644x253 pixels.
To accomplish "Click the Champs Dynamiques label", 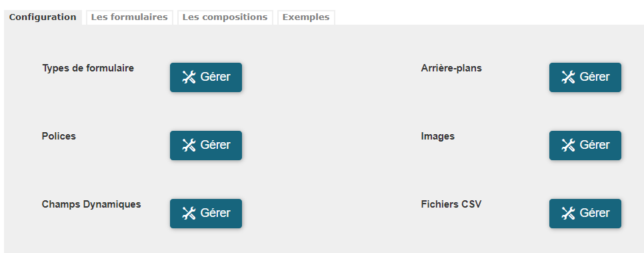I will (x=91, y=204).
